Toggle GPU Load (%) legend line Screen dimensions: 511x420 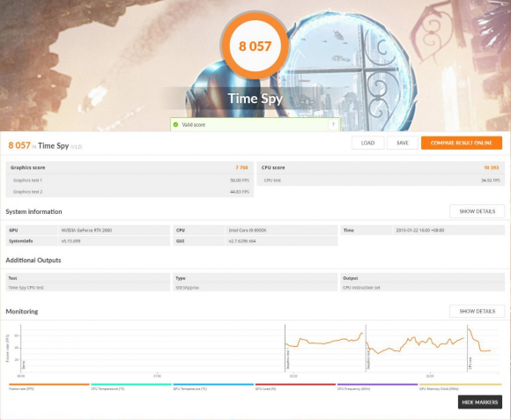pyautogui.click(x=295, y=387)
